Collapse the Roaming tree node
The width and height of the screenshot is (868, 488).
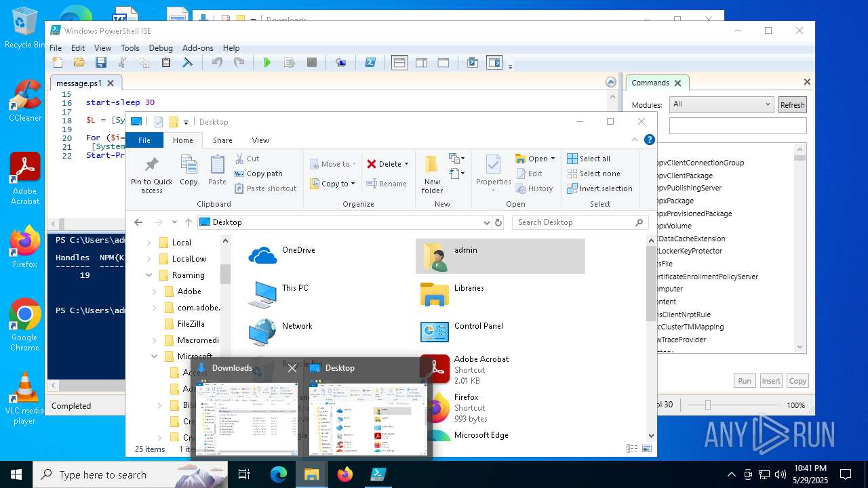pos(149,275)
